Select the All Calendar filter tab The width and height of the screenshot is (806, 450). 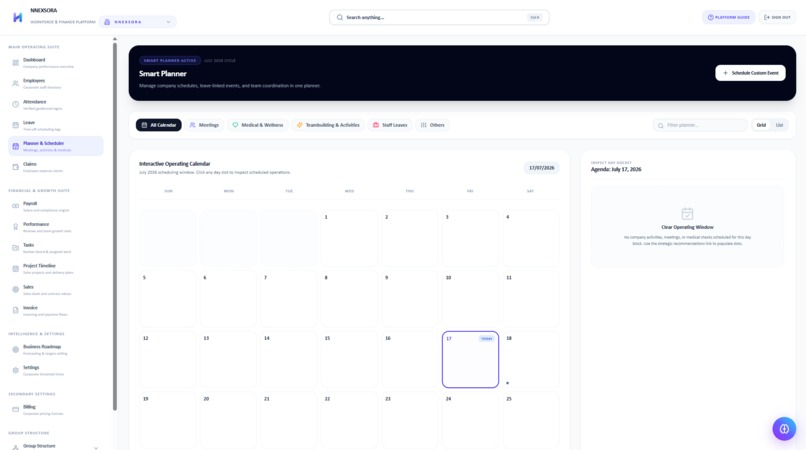coord(158,125)
